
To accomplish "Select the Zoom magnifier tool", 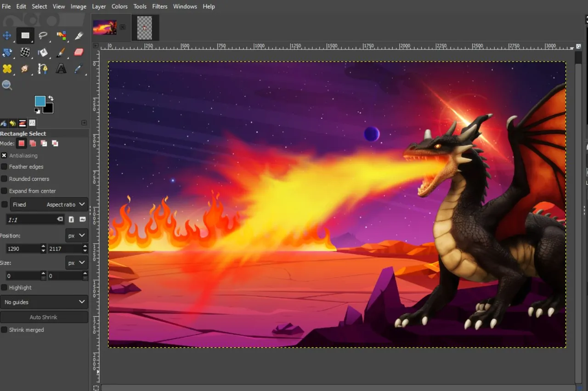I will (x=7, y=85).
